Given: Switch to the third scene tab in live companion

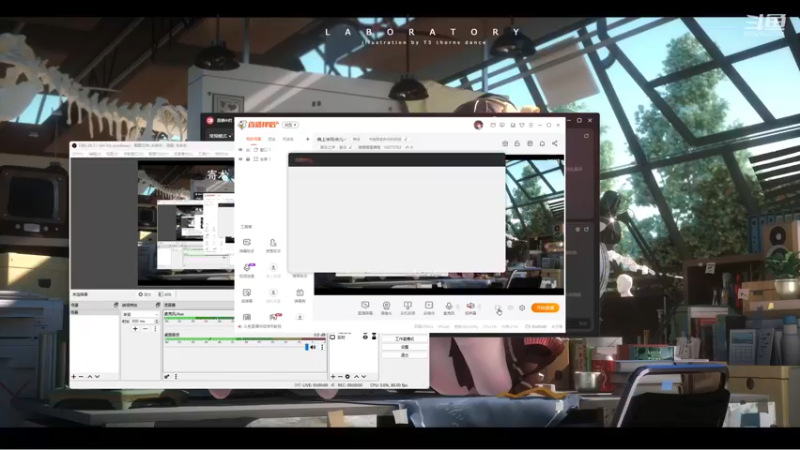Looking at the screenshot, I should click(288, 139).
